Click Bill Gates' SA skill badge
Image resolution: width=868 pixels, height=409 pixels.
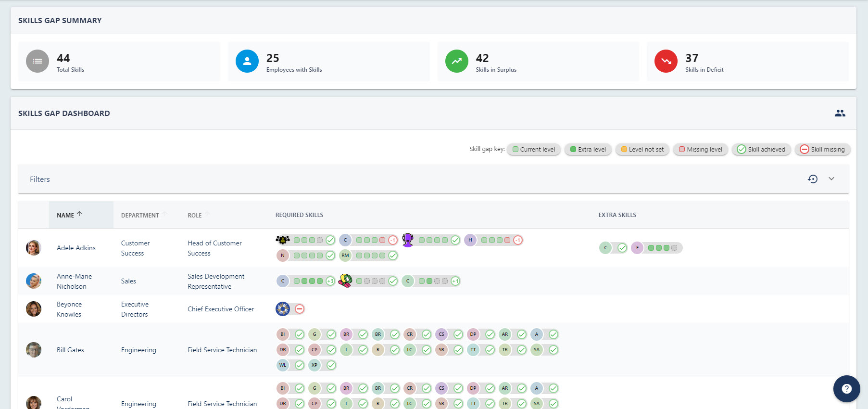coord(537,350)
